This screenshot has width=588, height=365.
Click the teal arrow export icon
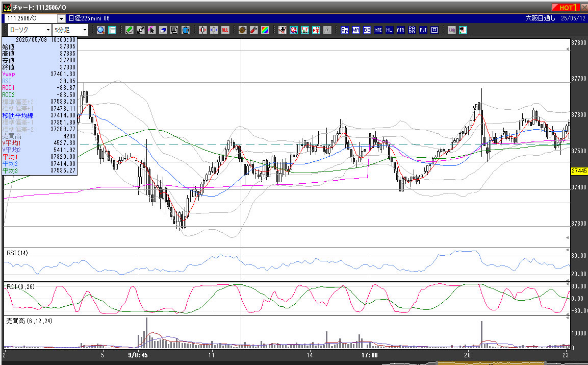click(x=463, y=30)
